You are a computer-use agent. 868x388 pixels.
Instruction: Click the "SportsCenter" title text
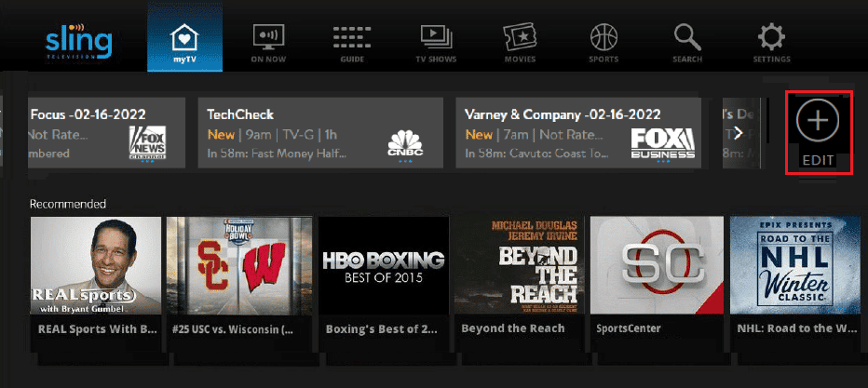pyautogui.click(x=629, y=328)
